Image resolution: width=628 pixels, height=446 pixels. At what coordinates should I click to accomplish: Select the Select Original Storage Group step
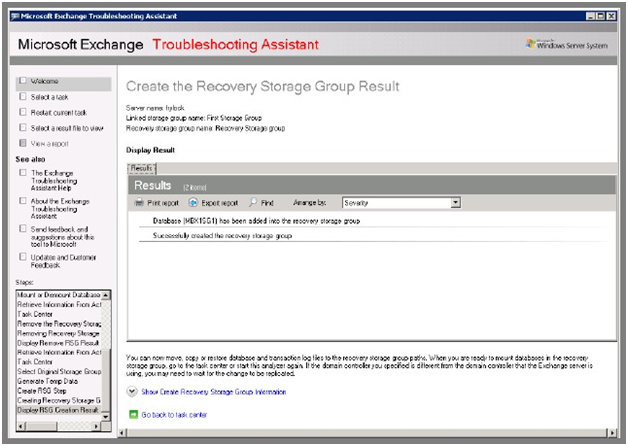(59, 372)
